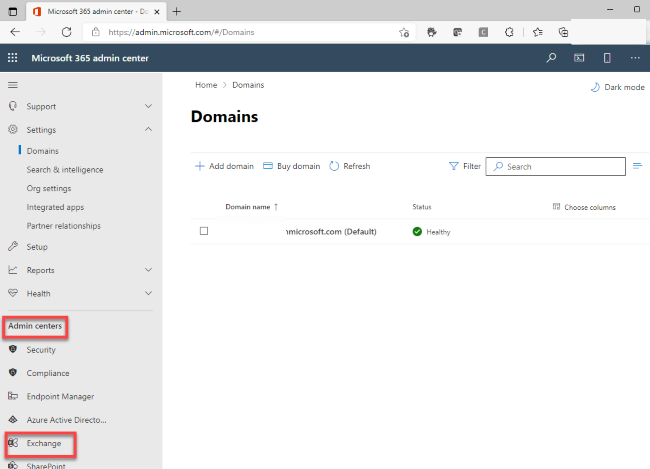Open tab actions menu icon
The image size is (650, 469).
pos(13,11)
